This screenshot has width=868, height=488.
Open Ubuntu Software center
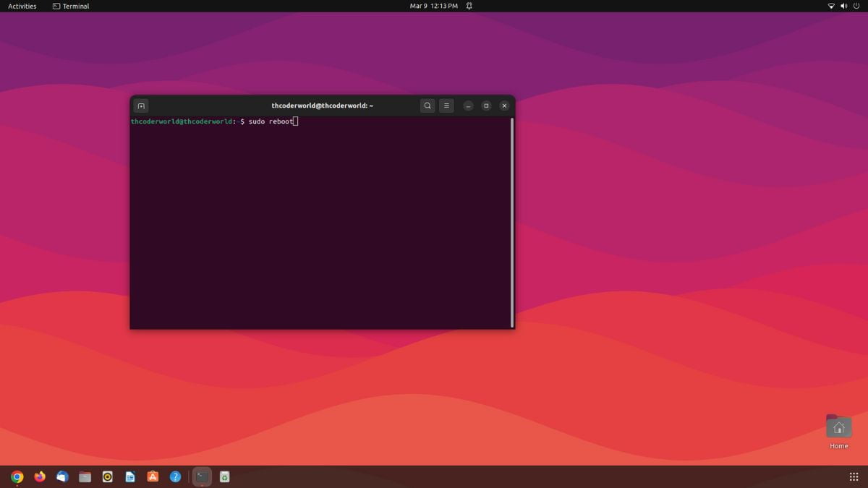(153, 476)
